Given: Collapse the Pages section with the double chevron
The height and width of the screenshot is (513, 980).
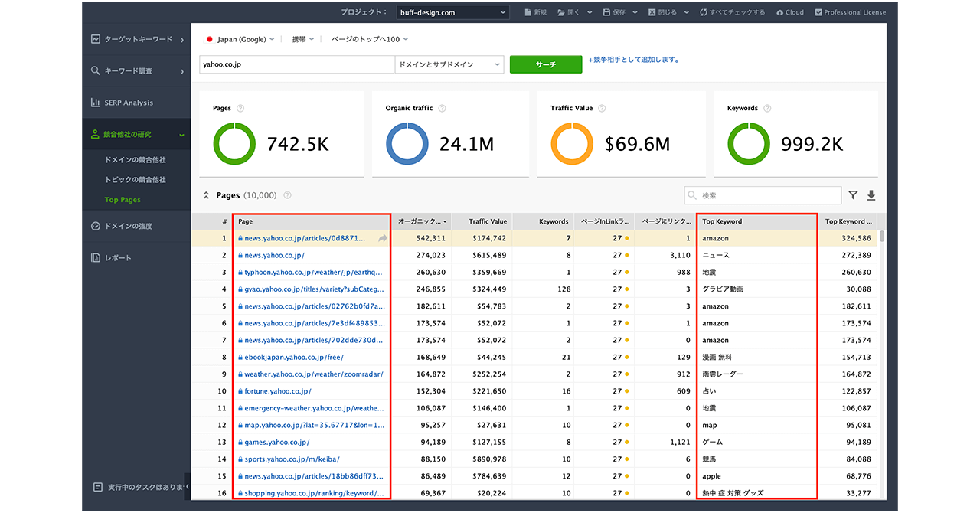Looking at the screenshot, I should 206,196.
